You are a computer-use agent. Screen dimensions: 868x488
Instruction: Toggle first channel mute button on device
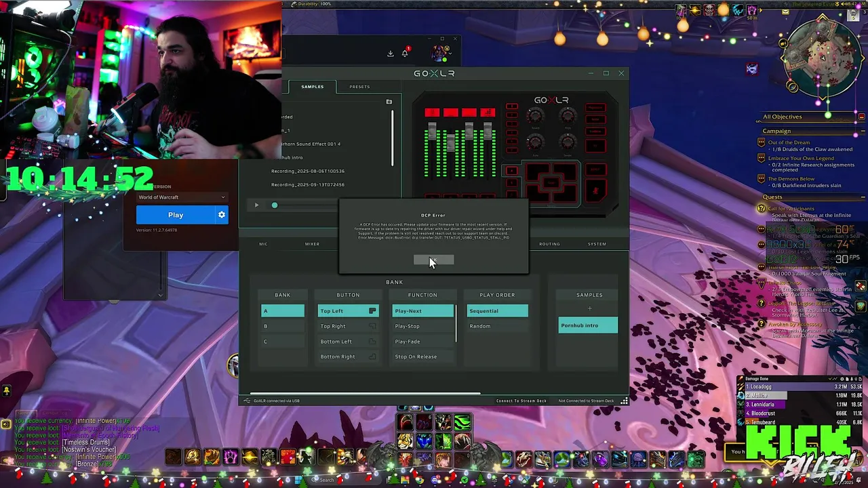point(432,196)
